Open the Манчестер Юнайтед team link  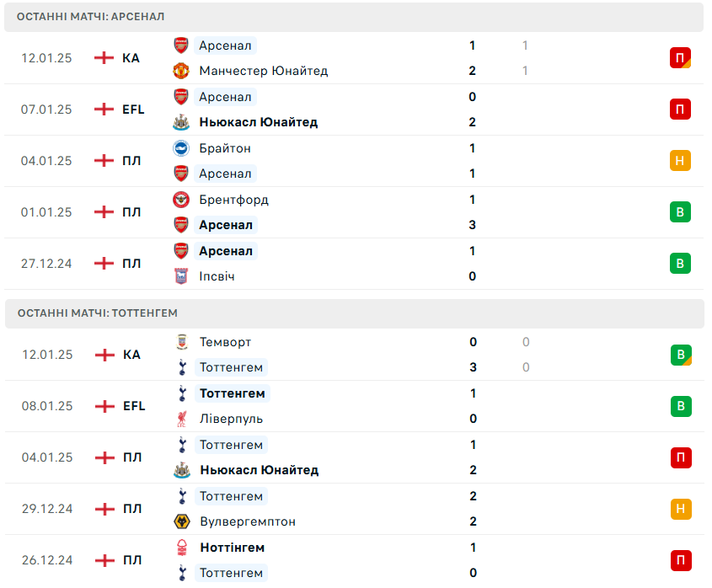point(263,71)
